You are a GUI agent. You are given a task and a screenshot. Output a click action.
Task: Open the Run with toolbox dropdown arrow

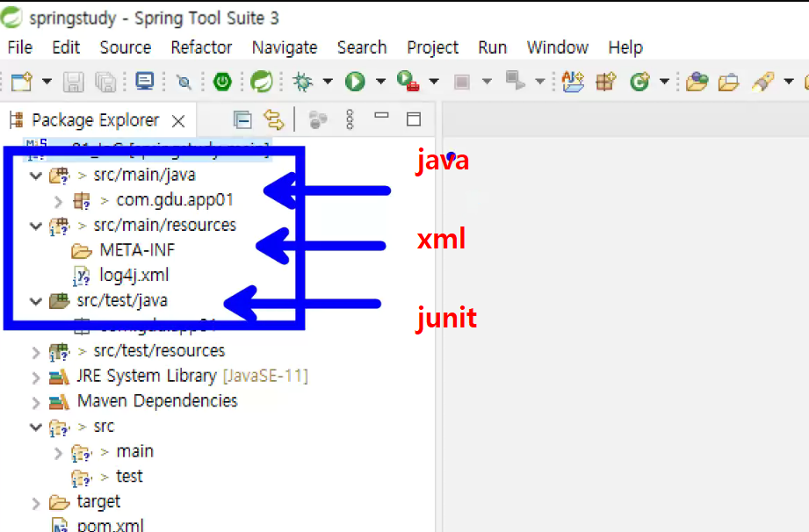click(x=434, y=82)
